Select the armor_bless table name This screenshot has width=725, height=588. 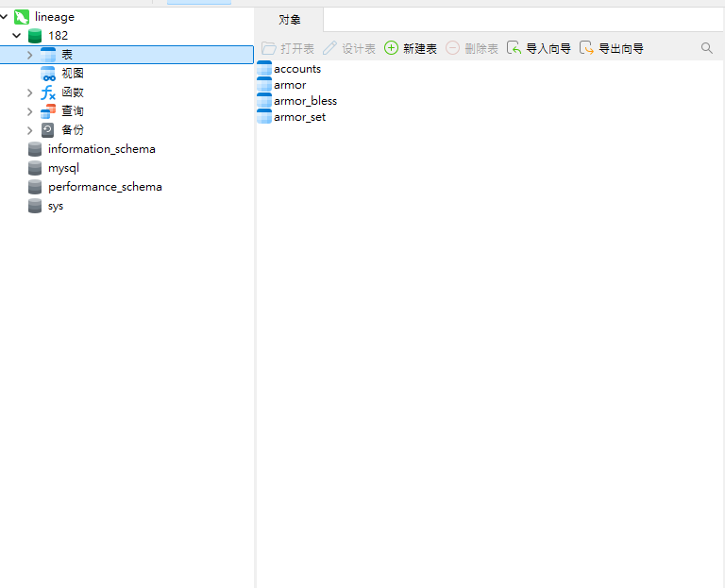coord(306,101)
